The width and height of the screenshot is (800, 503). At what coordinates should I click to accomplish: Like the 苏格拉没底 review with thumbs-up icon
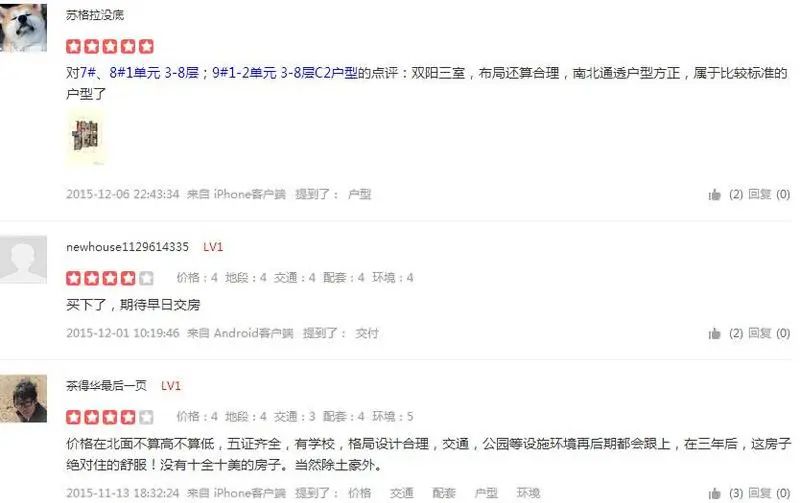tap(714, 194)
